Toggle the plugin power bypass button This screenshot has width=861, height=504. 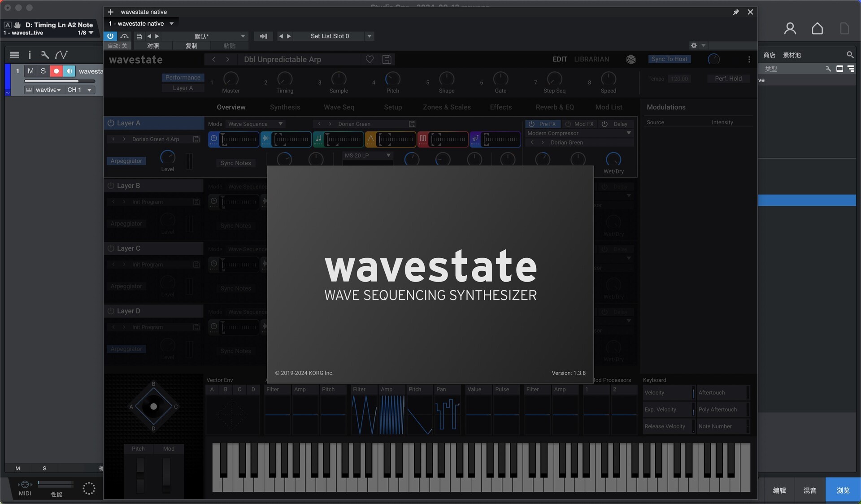coord(110,36)
